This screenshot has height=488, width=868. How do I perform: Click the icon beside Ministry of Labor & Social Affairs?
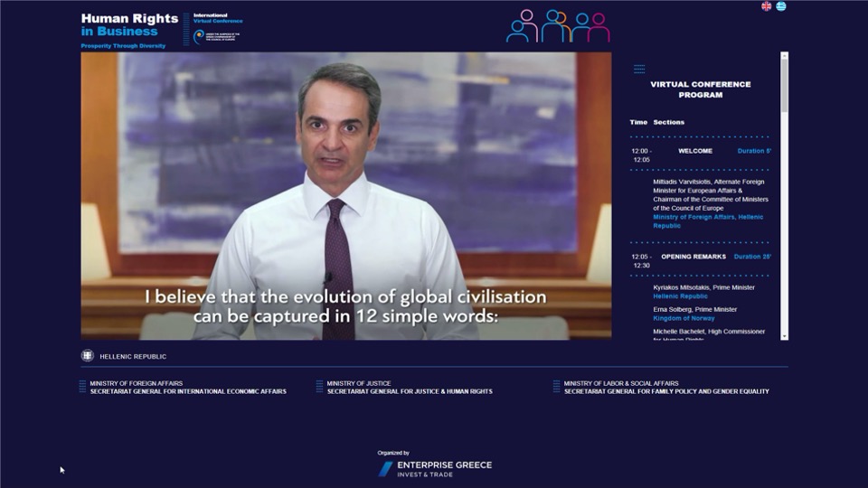pos(556,387)
